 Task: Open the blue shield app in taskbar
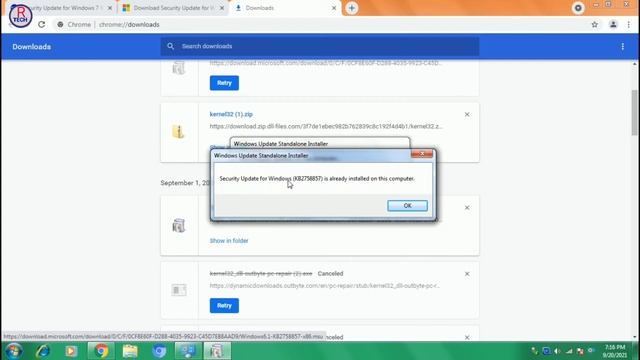coord(159,351)
